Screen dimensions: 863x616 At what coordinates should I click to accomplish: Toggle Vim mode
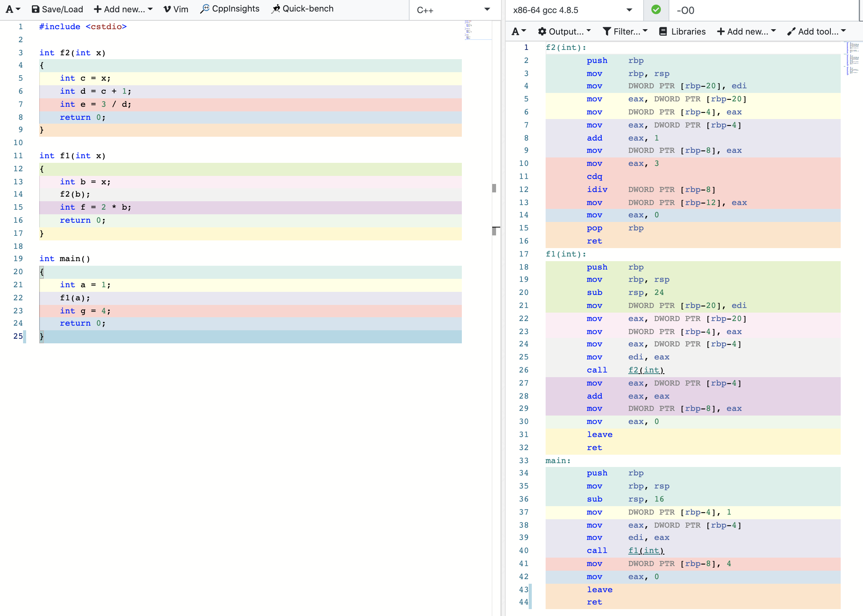pos(176,9)
